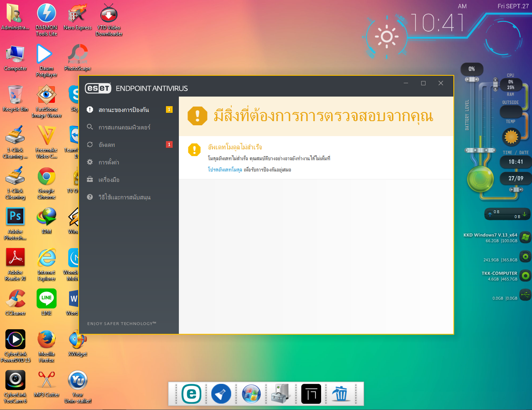Open CyberLink PowerDVD 15 icon
This screenshot has height=410, width=532.
pos(15,346)
